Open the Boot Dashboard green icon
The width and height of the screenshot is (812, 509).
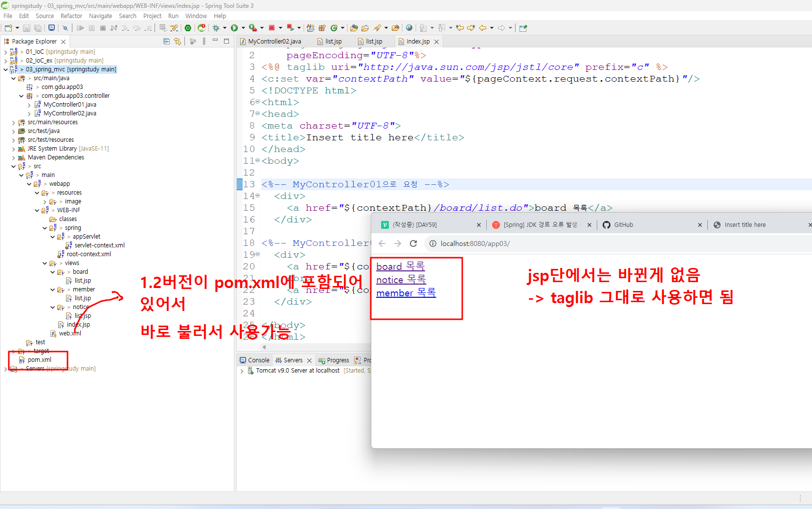click(188, 28)
